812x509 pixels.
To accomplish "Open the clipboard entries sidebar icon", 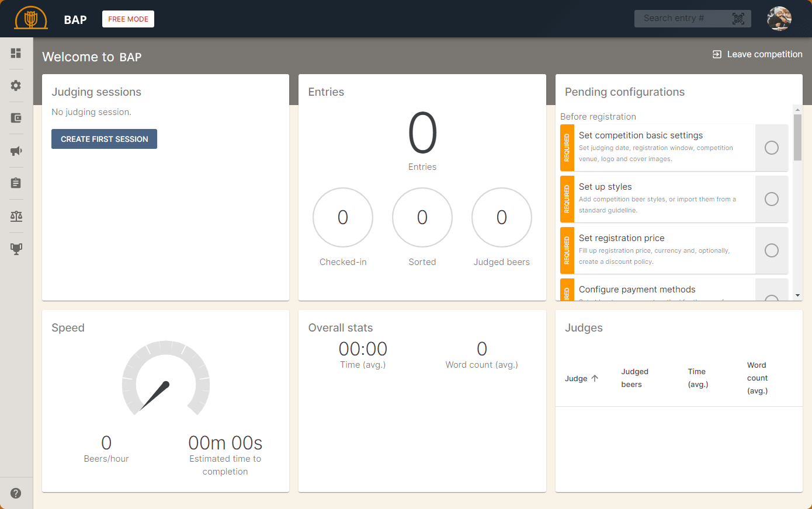I will (x=16, y=183).
